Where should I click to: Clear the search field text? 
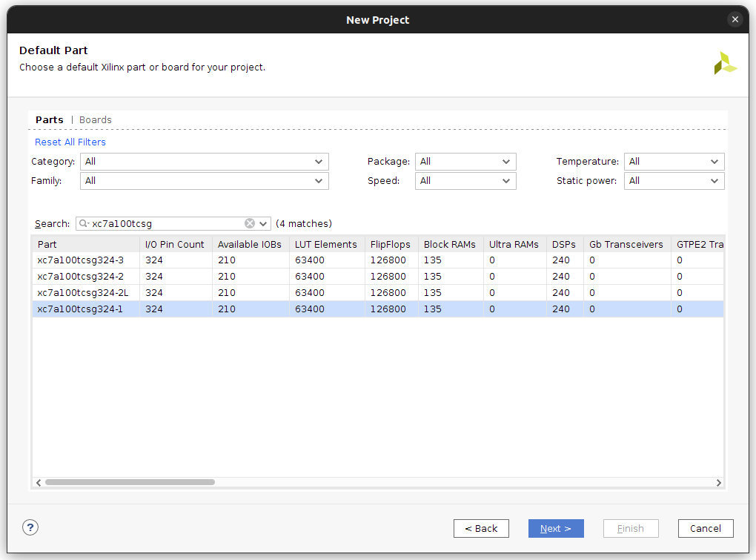tap(250, 223)
